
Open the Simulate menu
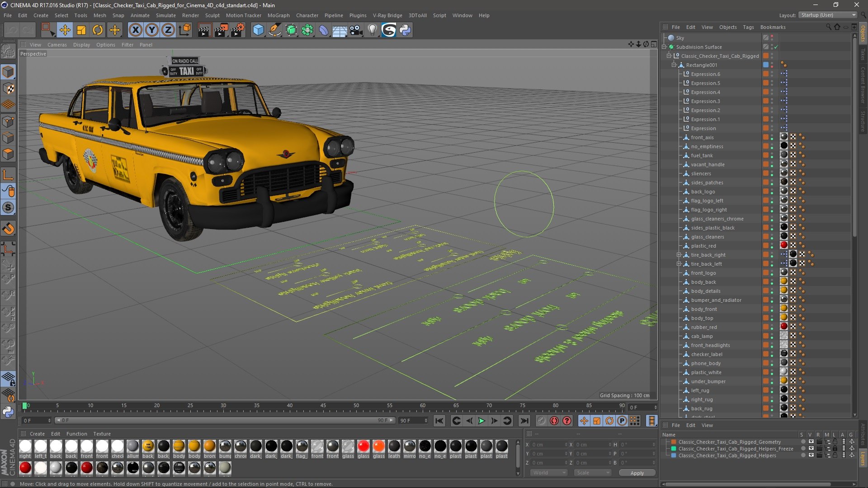pos(165,15)
